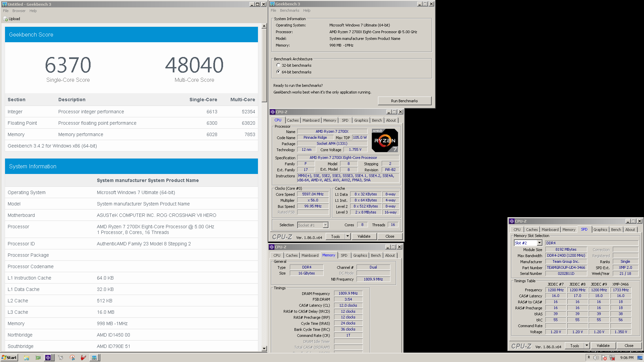
Task: Click the scrollbar up arrow in Geekbench results
Action: tap(264, 26)
